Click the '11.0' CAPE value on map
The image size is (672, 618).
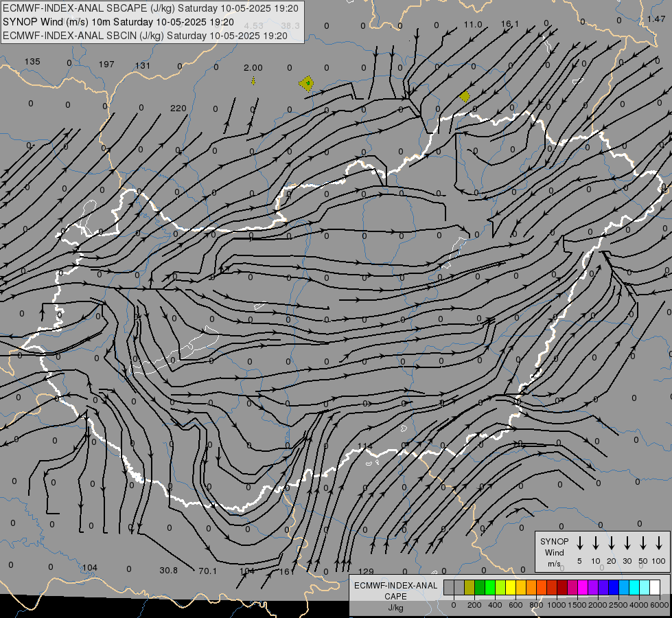473,25
